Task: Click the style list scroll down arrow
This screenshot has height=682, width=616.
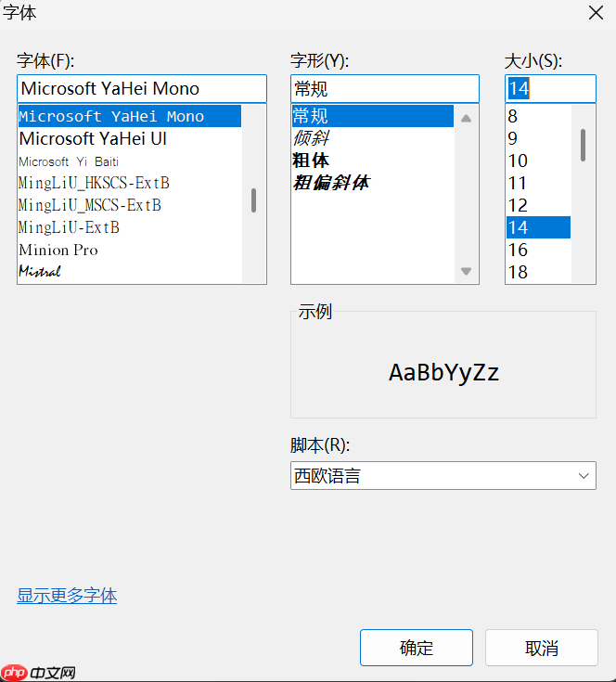Action: (x=466, y=271)
